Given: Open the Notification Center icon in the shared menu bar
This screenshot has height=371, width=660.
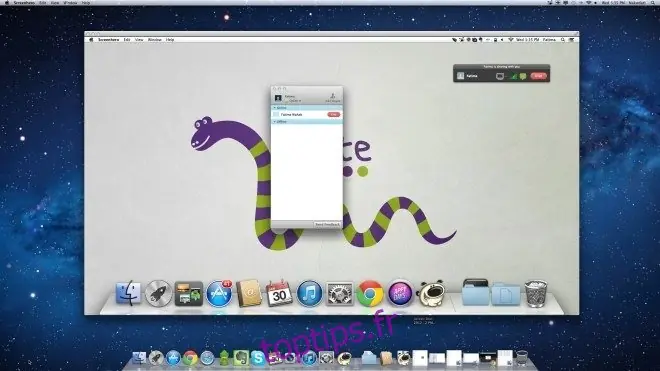Looking at the screenshot, I should tap(572, 40).
